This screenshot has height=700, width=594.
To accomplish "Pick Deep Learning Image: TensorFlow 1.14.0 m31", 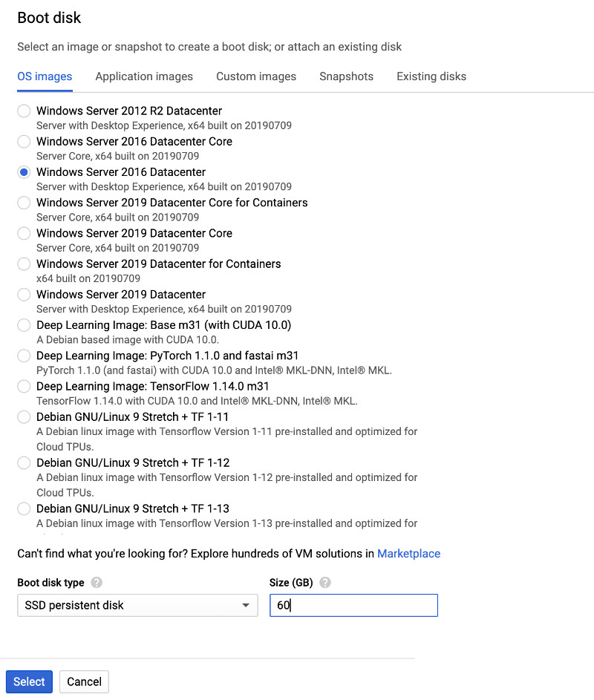I will [x=25, y=386].
